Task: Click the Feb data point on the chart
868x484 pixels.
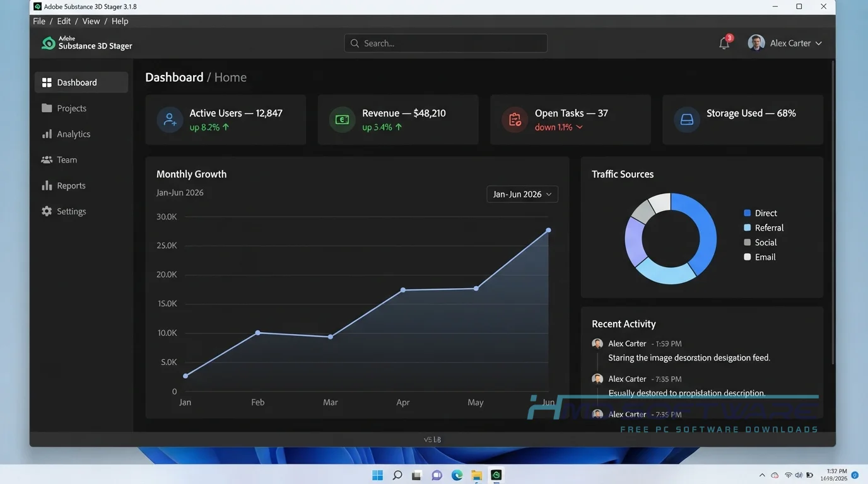Action: click(x=258, y=332)
